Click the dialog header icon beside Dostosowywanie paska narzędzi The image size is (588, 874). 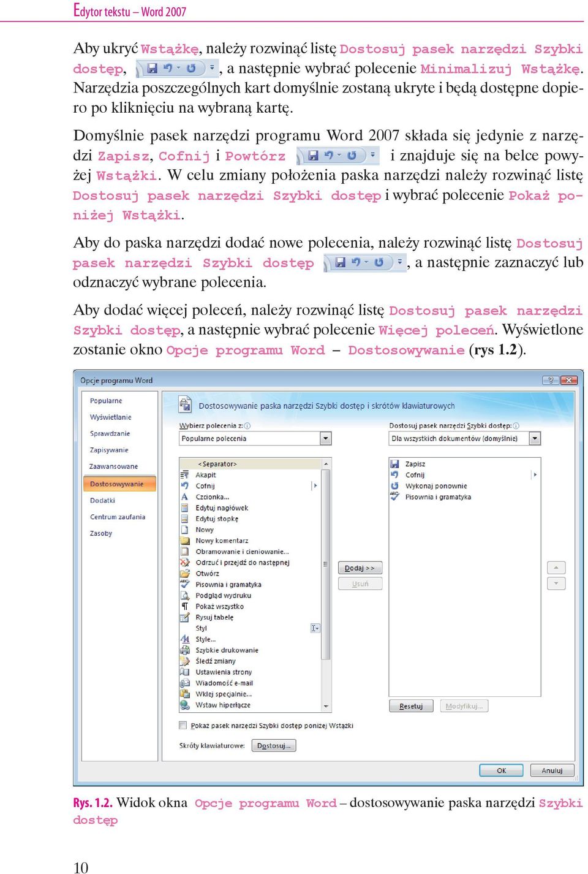(185, 405)
